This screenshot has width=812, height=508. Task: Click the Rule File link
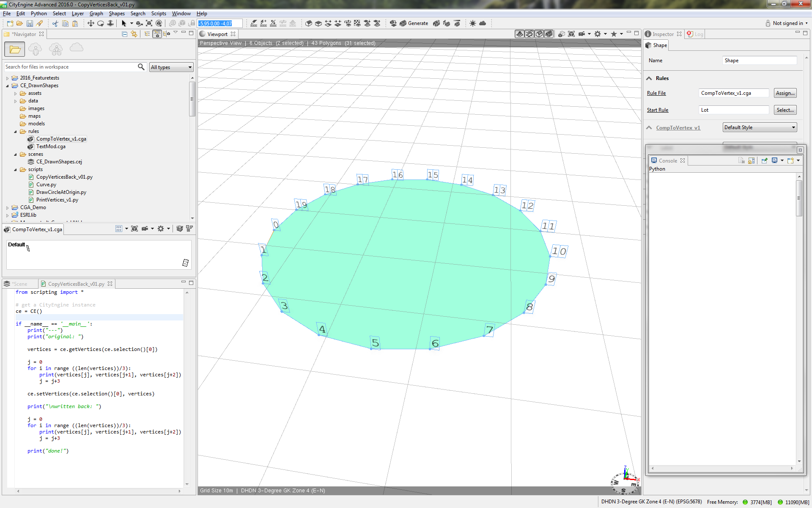click(656, 93)
